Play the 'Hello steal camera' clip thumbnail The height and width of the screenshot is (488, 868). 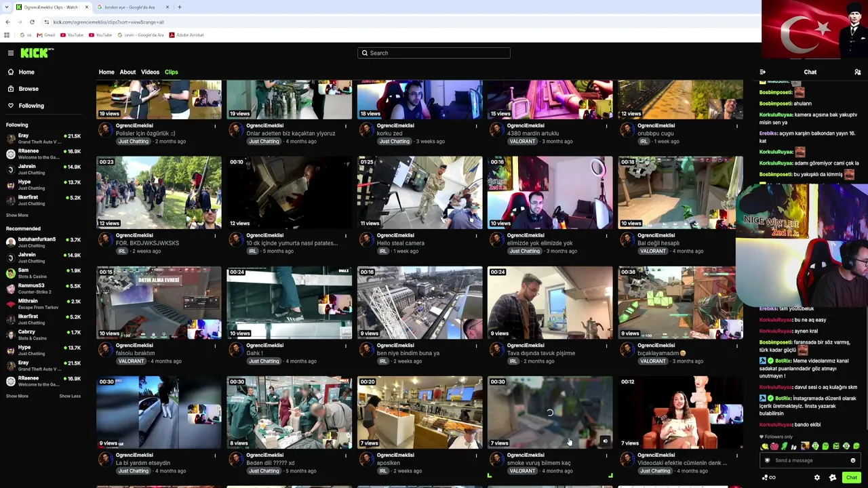click(x=420, y=192)
